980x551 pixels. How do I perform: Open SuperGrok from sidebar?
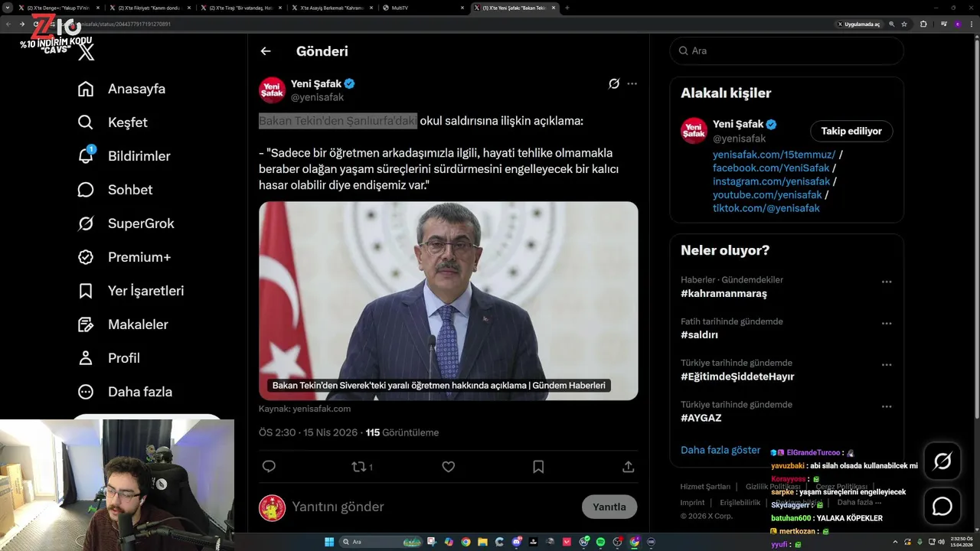[x=126, y=223]
